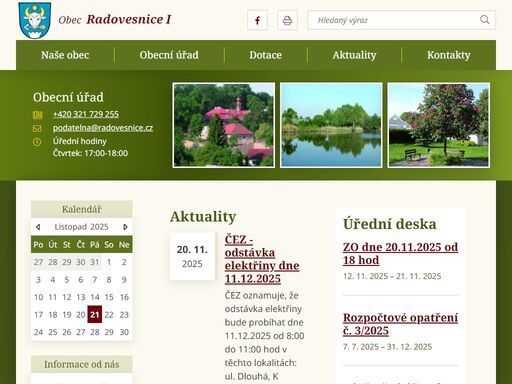Screen dimensions: 512x384
Task: Click date range 7. 7. 2025 – 31. 12. 2025
Action: 387,347
